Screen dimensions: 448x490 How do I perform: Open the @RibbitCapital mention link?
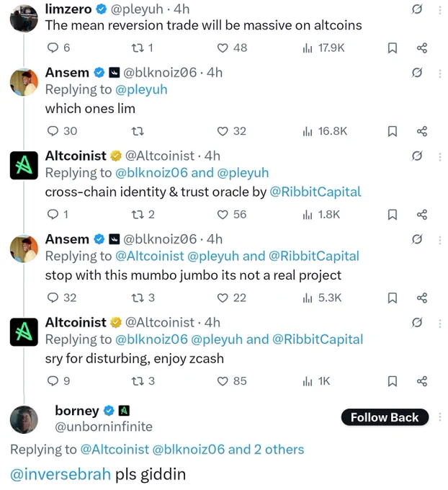tap(315, 192)
